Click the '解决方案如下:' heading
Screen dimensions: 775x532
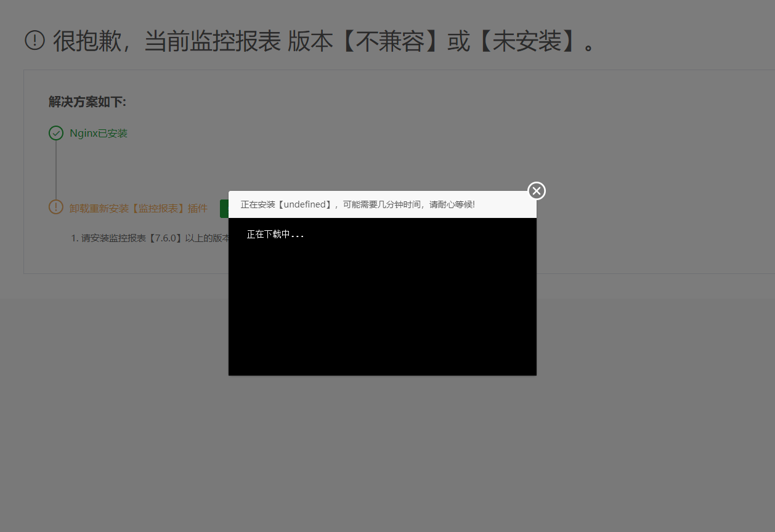pos(87,102)
